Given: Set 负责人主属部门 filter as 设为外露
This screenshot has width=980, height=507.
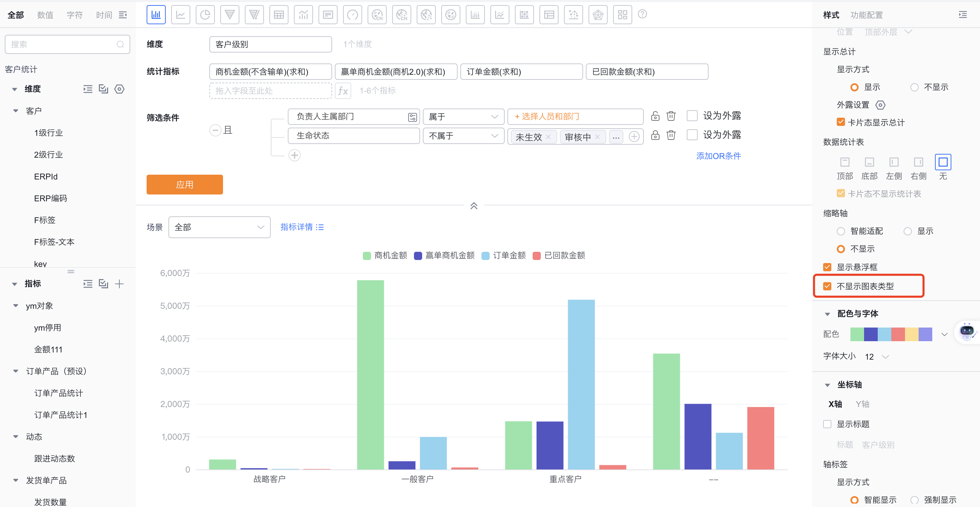Looking at the screenshot, I should 692,116.
